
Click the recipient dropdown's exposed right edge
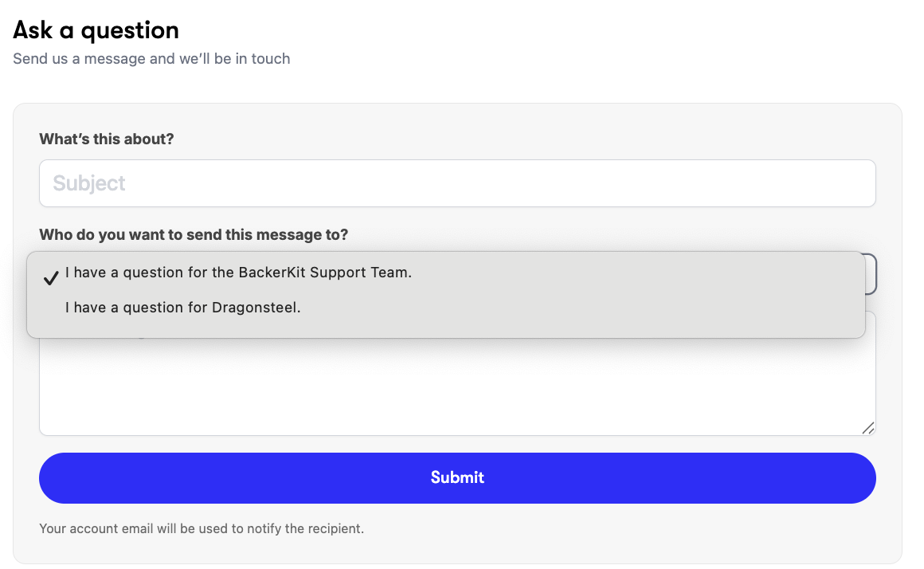click(x=871, y=273)
